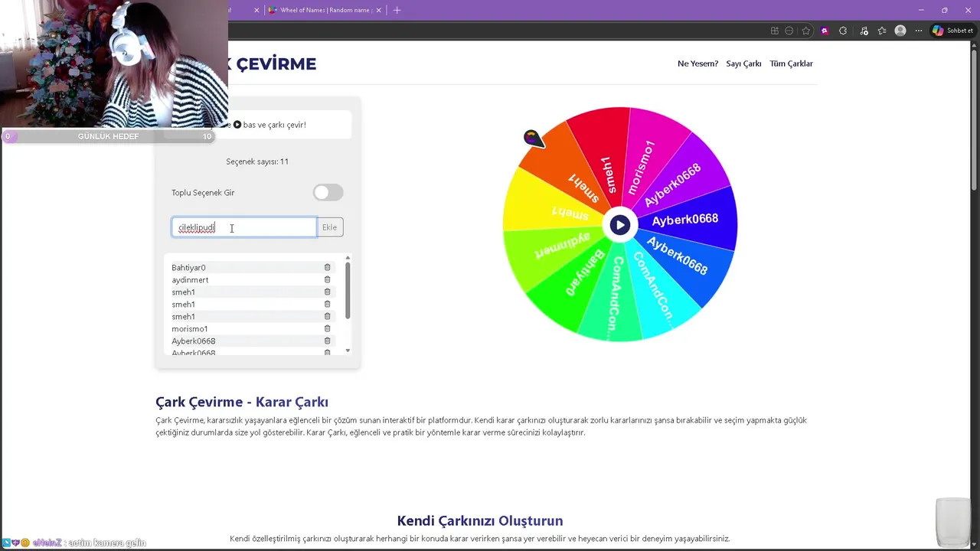Click the Çark Çevirme - Karar Çarkı heading
Screen dimensions: 980x551
click(242, 402)
